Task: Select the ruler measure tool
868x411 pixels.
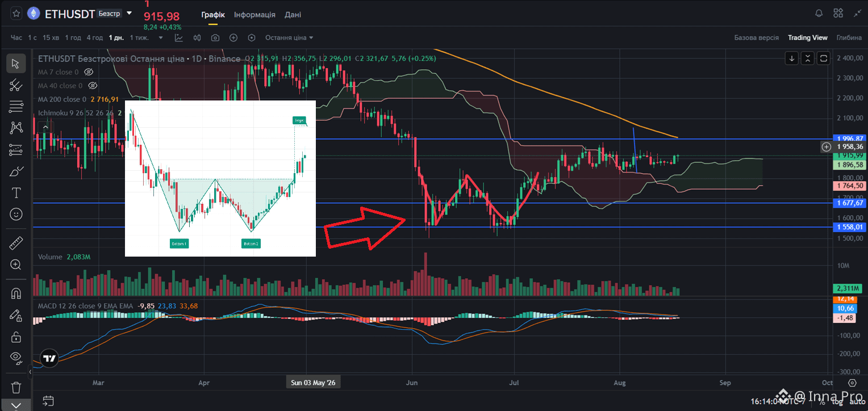Action: (16, 243)
